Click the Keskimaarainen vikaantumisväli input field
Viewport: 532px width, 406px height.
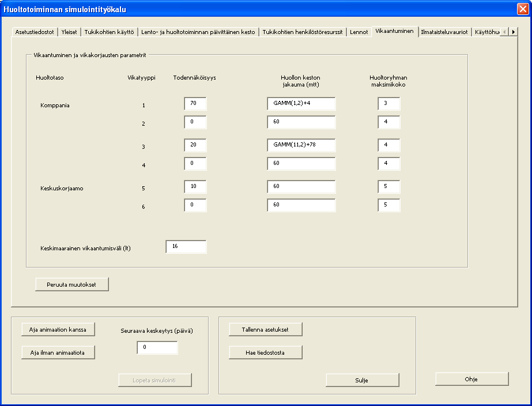pyautogui.click(x=186, y=247)
